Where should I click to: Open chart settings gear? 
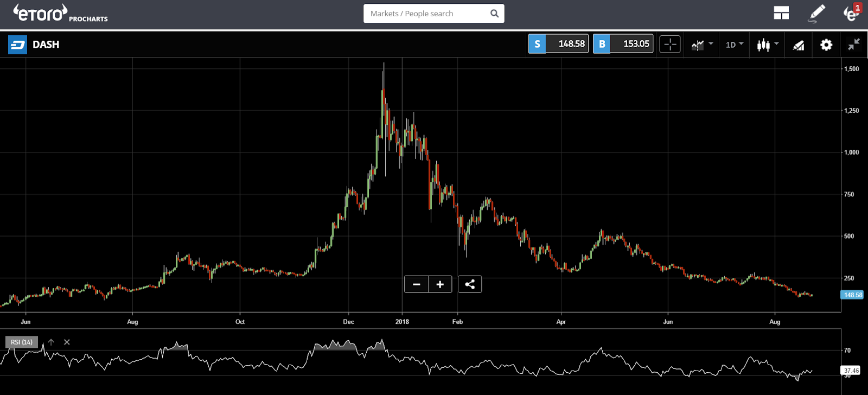(x=826, y=44)
